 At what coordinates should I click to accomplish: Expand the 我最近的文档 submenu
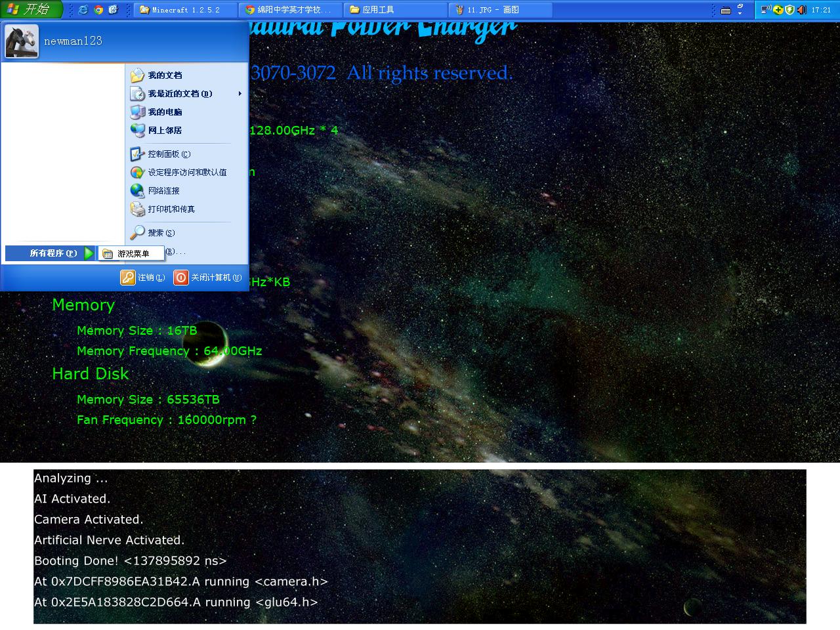pyautogui.click(x=186, y=94)
